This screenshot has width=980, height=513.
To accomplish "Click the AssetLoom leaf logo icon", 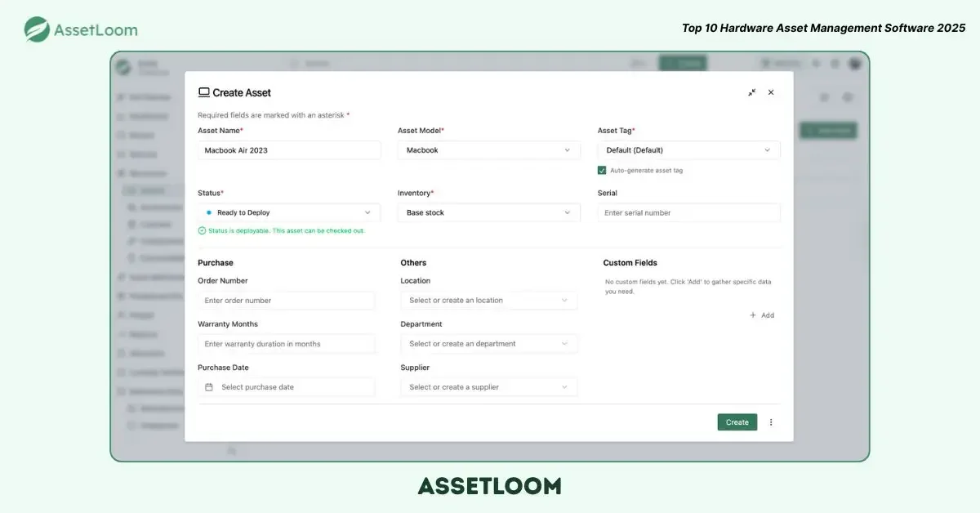I will pos(37,29).
